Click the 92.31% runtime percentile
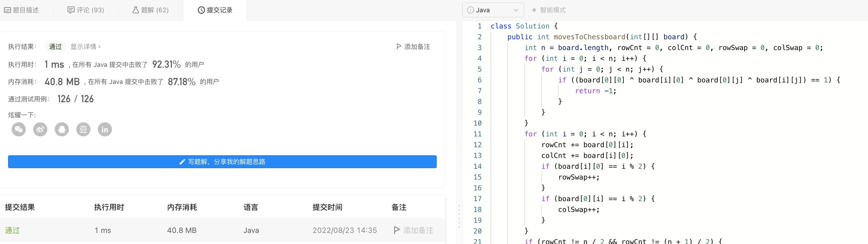This screenshot has width=868, height=244. [166, 64]
